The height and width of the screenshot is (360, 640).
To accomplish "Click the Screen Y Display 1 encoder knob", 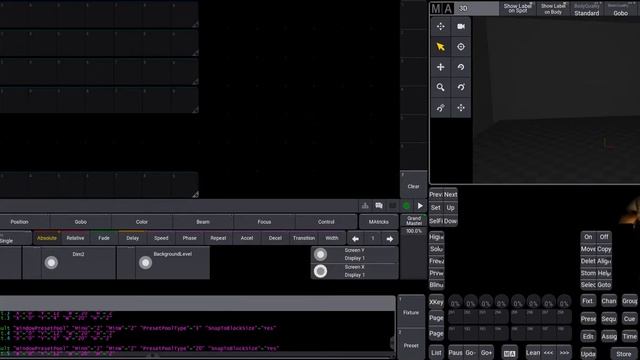I will 320,255.
